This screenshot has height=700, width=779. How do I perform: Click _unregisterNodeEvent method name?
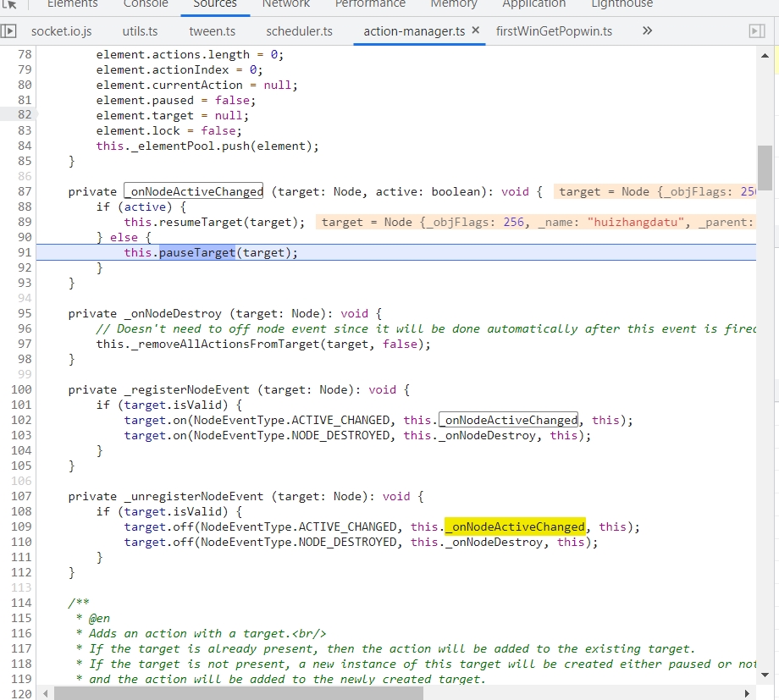pyautogui.click(x=194, y=496)
